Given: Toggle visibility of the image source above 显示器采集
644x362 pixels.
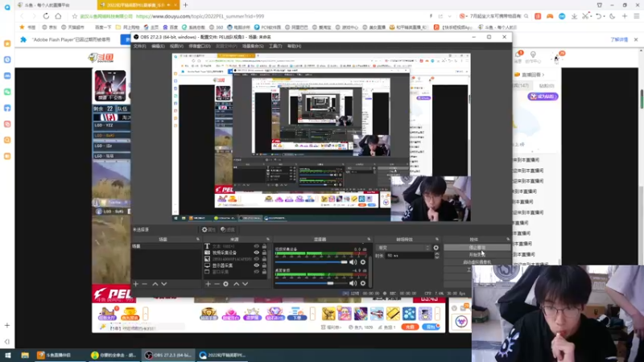Looking at the screenshot, I should (x=256, y=259).
